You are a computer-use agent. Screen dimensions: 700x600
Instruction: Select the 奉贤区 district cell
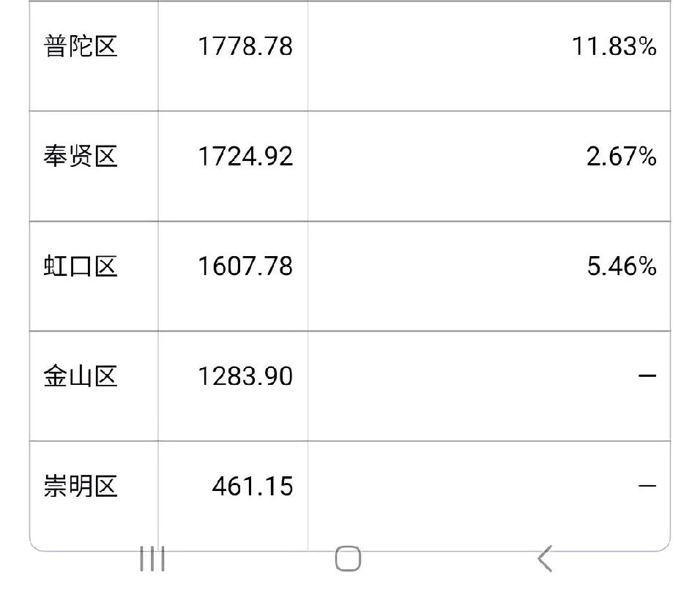click(81, 156)
